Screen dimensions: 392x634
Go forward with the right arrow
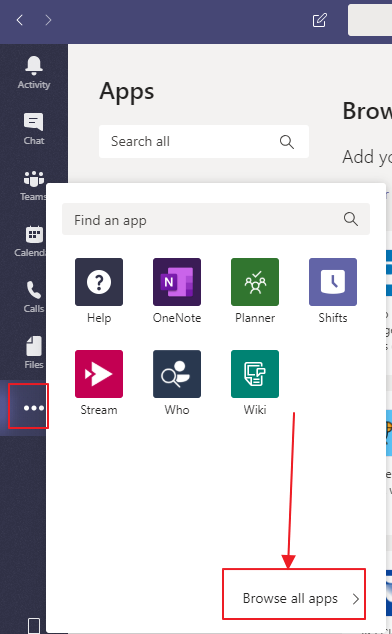(x=48, y=20)
